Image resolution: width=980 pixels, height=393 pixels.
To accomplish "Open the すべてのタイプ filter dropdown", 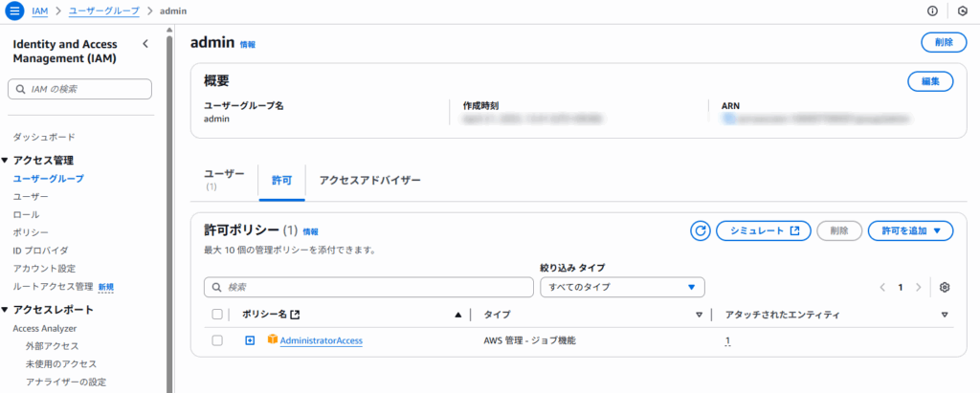I will [x=622, y=288].
